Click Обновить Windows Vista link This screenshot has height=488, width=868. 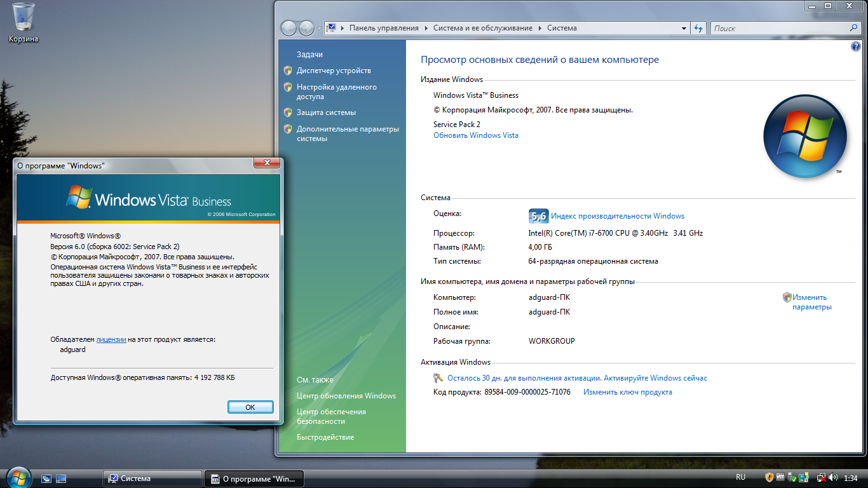tap(476, 135)
